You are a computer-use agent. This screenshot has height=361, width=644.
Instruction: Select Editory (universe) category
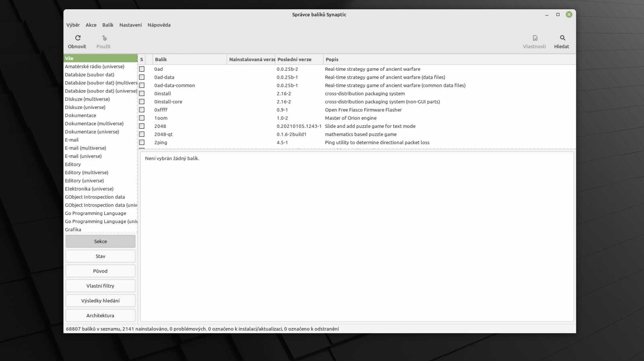click(101, 181)
